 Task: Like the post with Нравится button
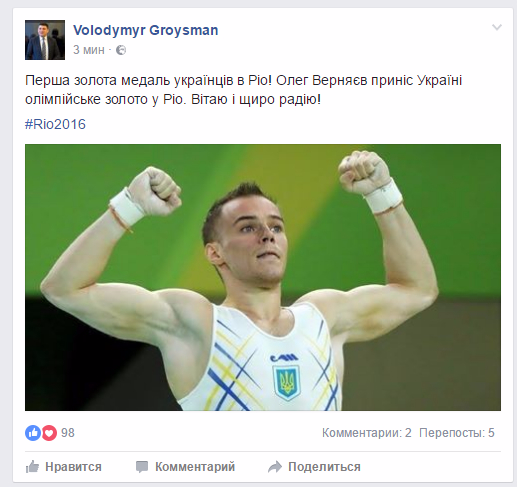(x=64, y=467)
